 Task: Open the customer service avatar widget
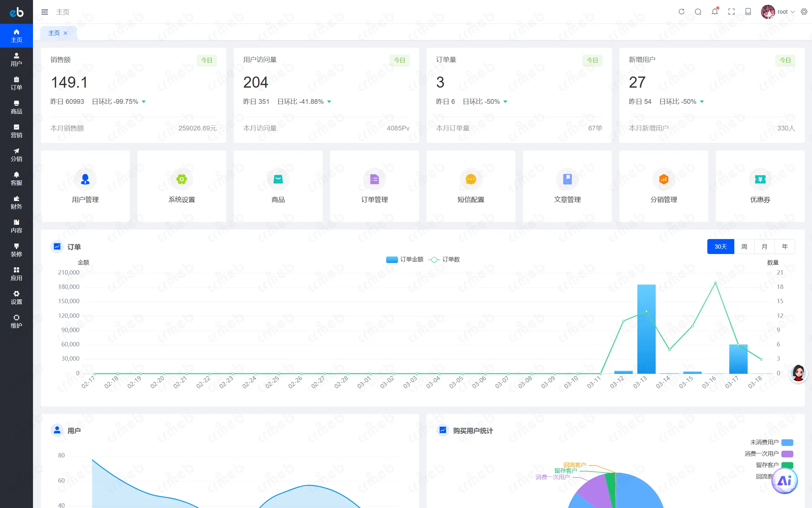(x=798, y=373)
